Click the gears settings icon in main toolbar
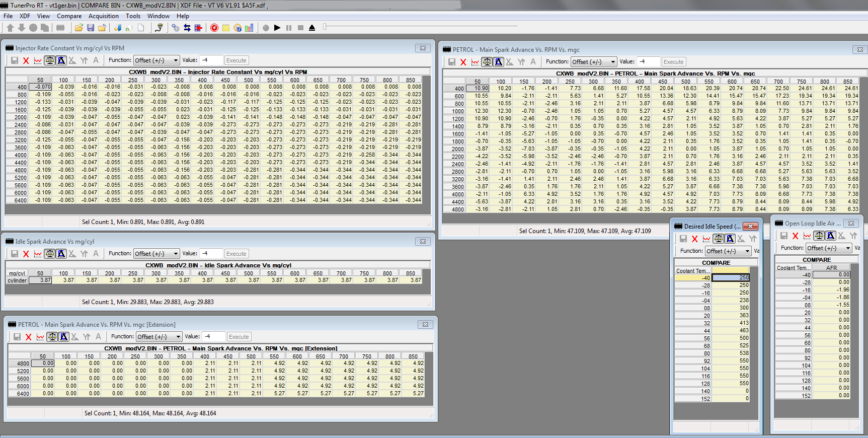868x438 pixels. 176,28
